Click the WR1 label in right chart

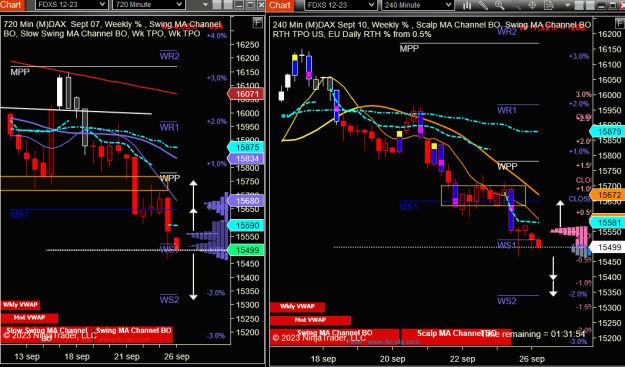point(507,110)
